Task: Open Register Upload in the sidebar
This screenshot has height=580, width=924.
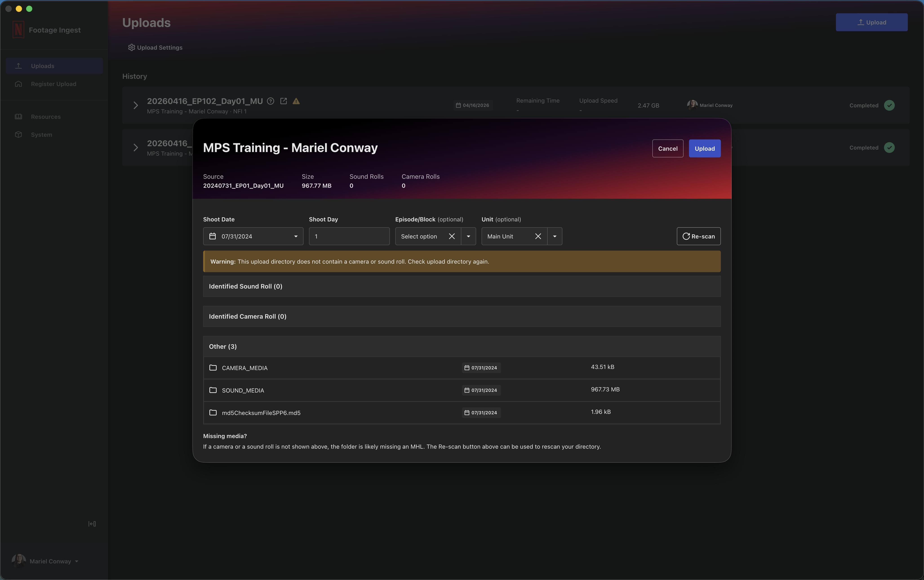Action: (x=54, y=84)
